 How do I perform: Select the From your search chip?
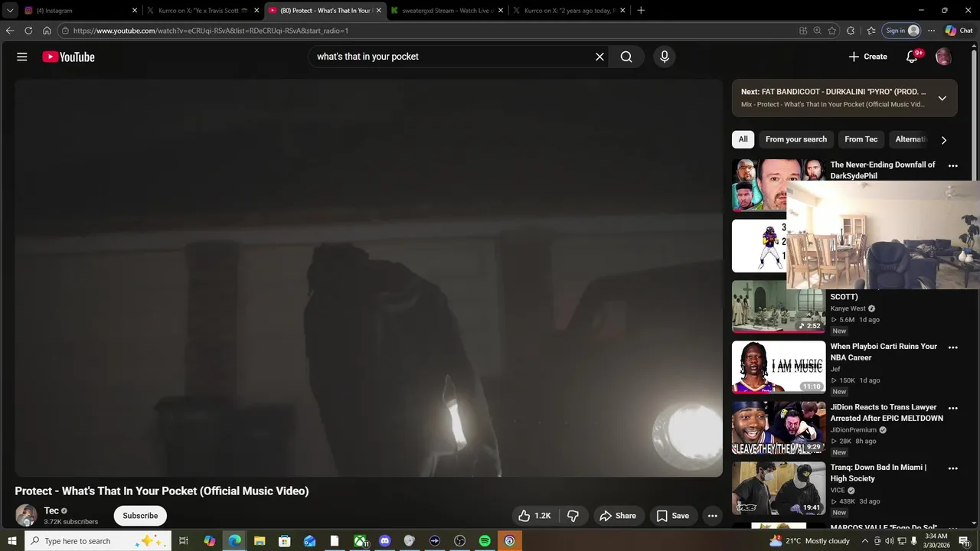click(796, 139)
